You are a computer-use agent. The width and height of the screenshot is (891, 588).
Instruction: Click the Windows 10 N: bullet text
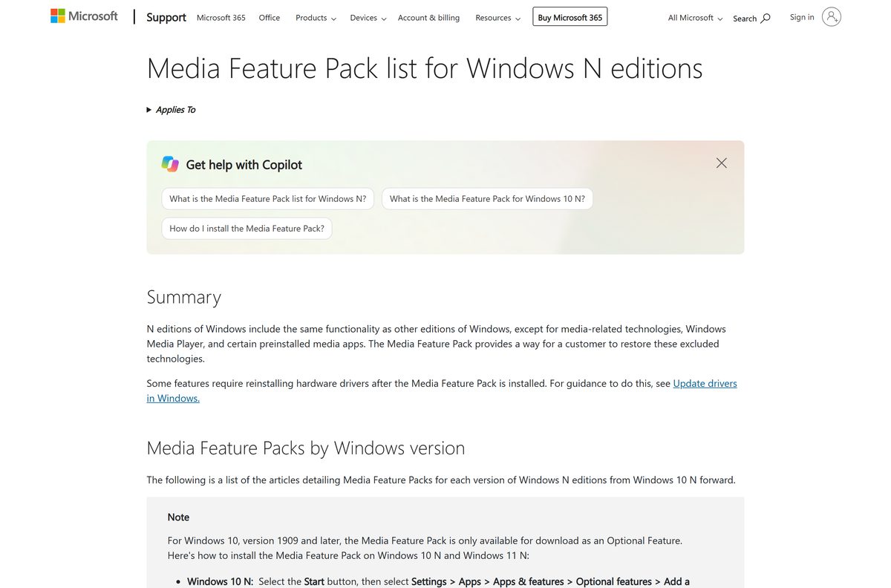point(221,581)
